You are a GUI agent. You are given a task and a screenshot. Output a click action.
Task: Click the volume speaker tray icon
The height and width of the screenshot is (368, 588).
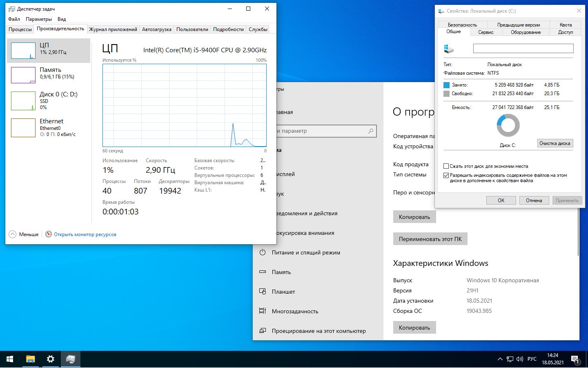point(519,359)
